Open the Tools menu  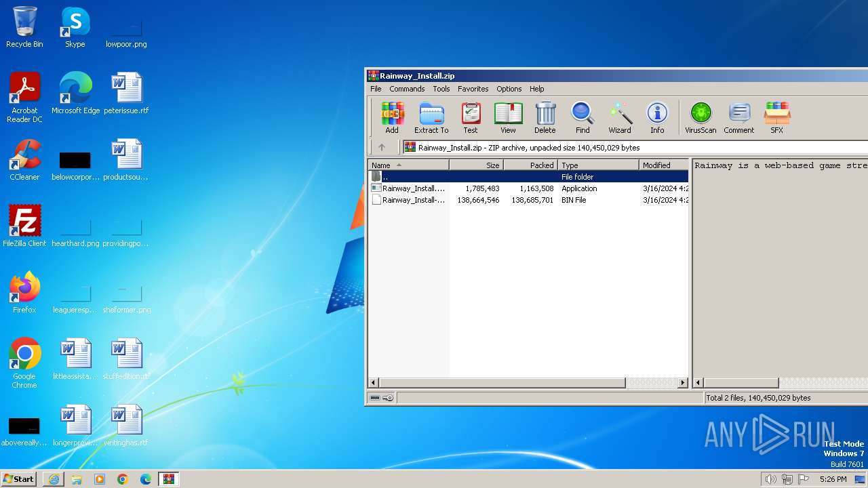[x=441, y=89]
